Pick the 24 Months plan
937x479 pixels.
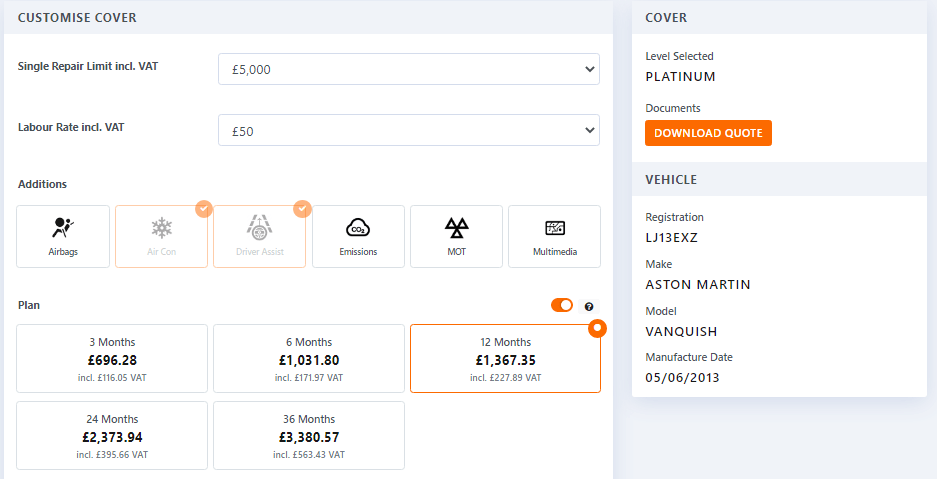[112, 436]
